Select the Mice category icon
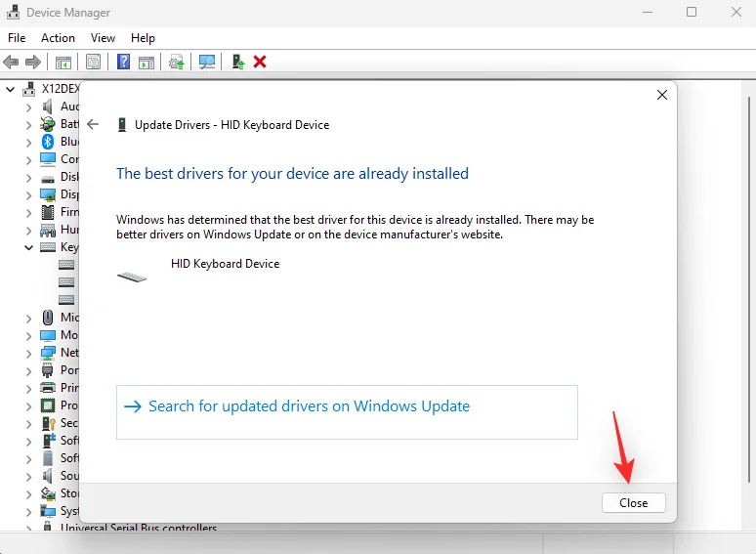The height and width of the screenshot is (554, 756). pos(48,318)
